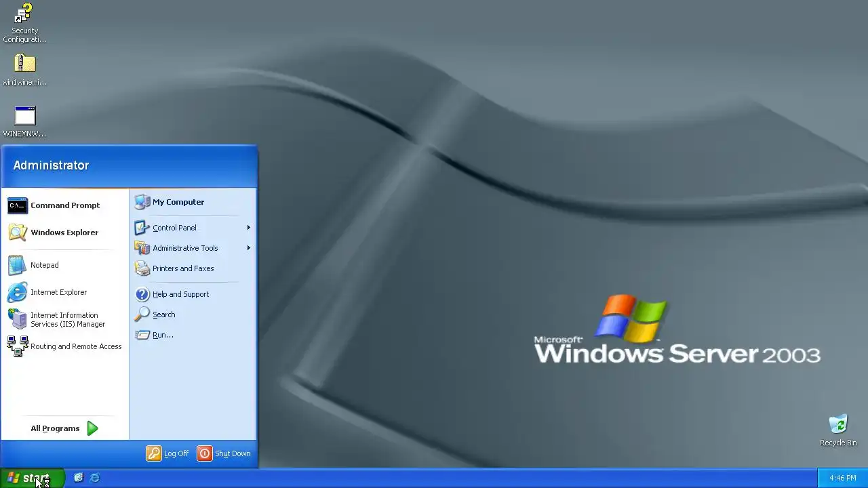This screenshot has width=868, height=488.
Task: Click the Shut Down button label
Action: tap(233, 453)
